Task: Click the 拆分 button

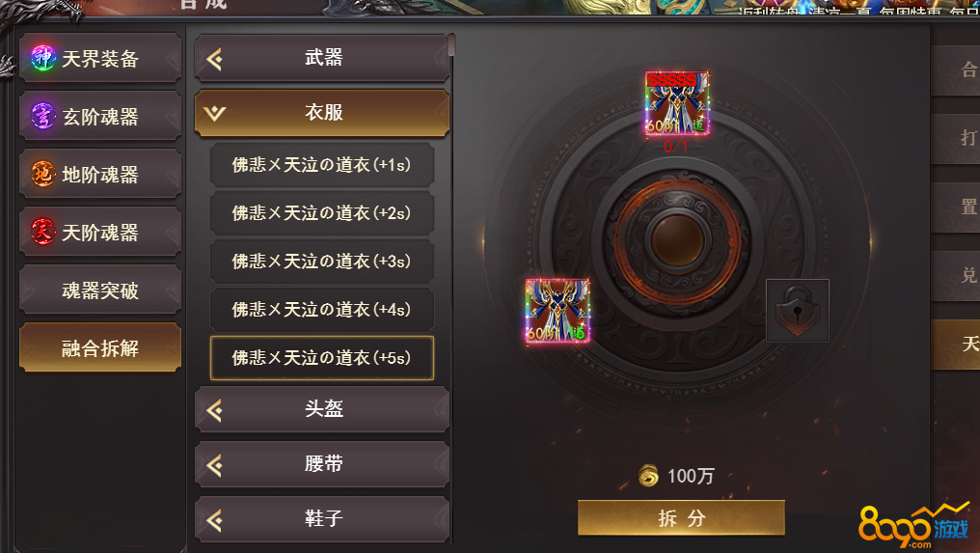Action: coord(681,518)
